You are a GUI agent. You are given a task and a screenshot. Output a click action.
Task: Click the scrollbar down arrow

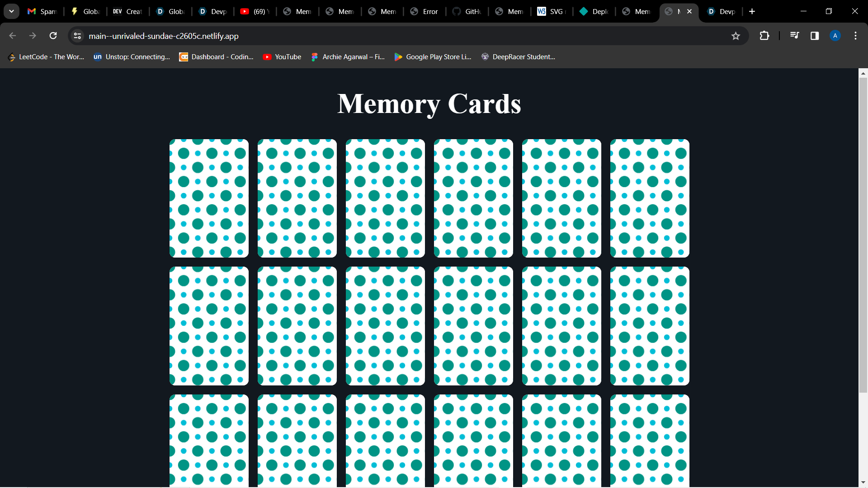tap(863, 482)
